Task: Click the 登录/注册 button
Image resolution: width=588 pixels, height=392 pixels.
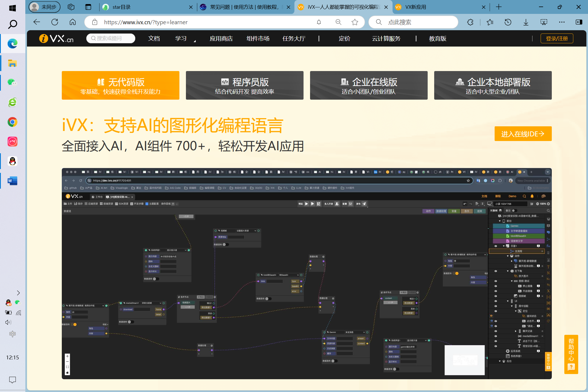Action: point(557,38)
